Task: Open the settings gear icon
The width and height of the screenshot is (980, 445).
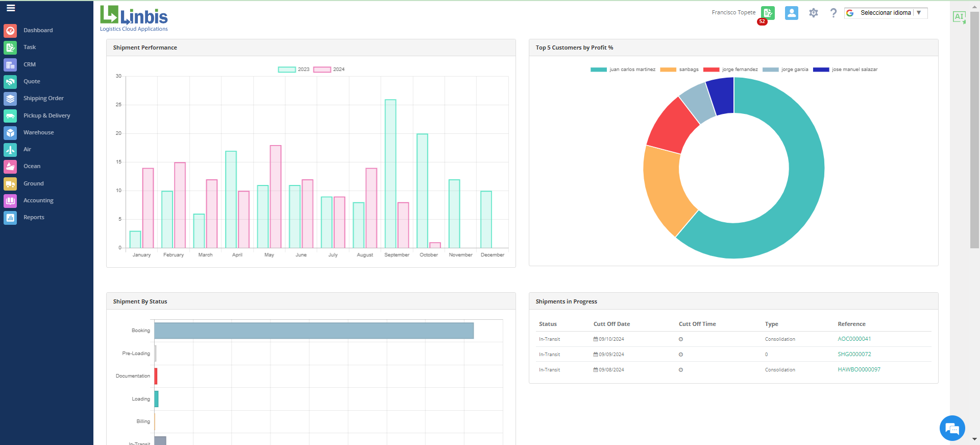Action: click(x=814, y=13)
